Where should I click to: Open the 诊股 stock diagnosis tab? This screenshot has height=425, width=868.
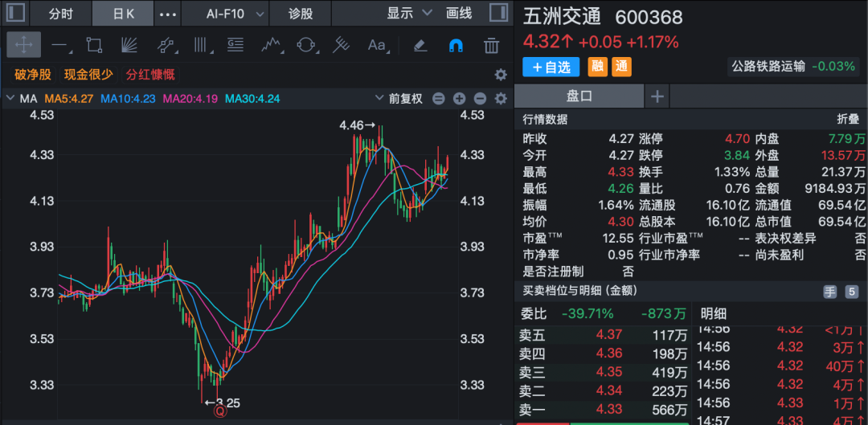pos(301,14)
